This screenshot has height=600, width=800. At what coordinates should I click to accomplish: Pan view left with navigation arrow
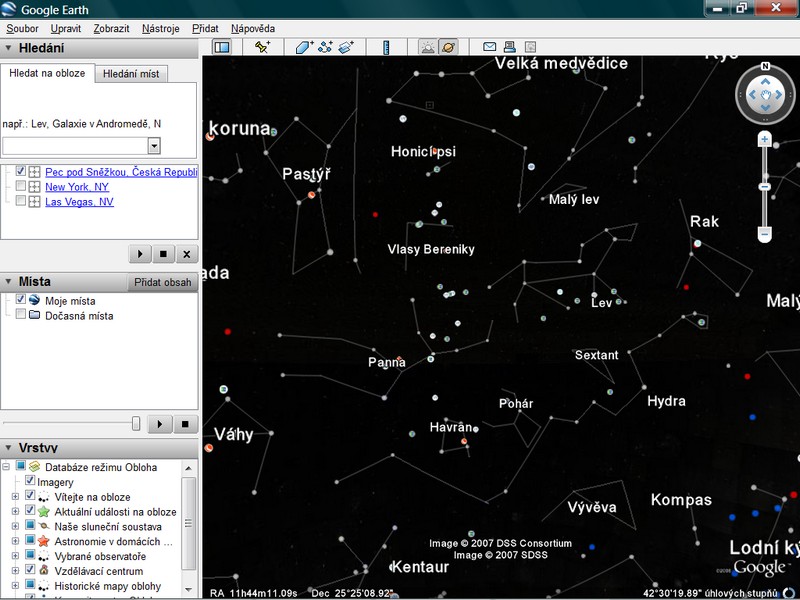(x=752, y=94)
